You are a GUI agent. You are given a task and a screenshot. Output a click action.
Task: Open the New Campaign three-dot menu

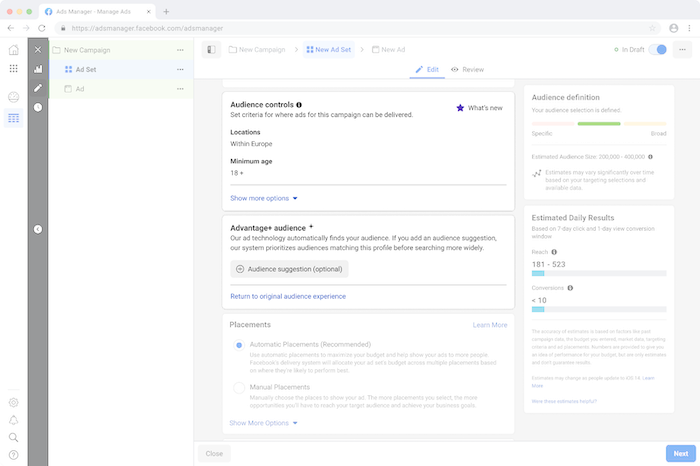point(180,49)
